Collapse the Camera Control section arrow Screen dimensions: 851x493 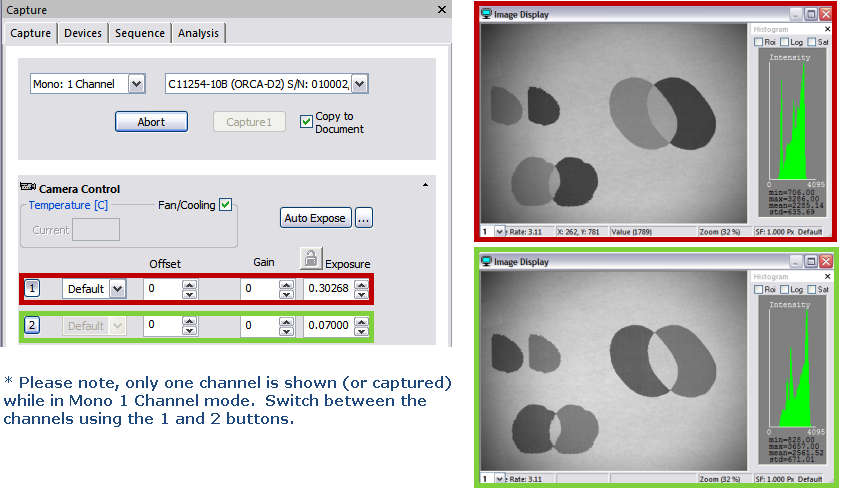(x=425, y=186)
